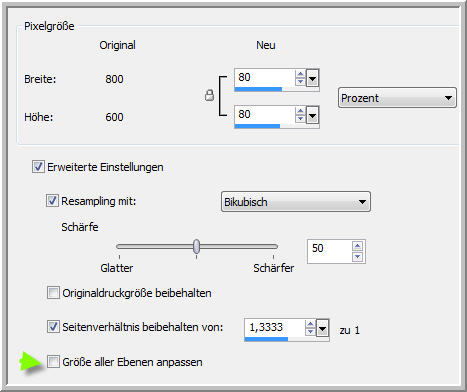467x392 pixels.
Task: Uncheck Resampling mit checkbox
Action: pos(52,201)
